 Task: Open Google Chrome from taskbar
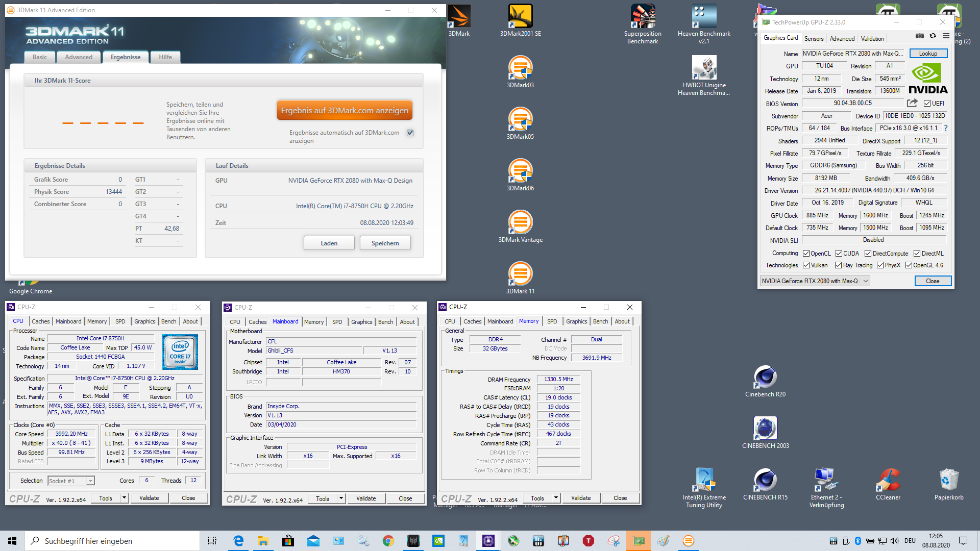[x=388, y=541]
